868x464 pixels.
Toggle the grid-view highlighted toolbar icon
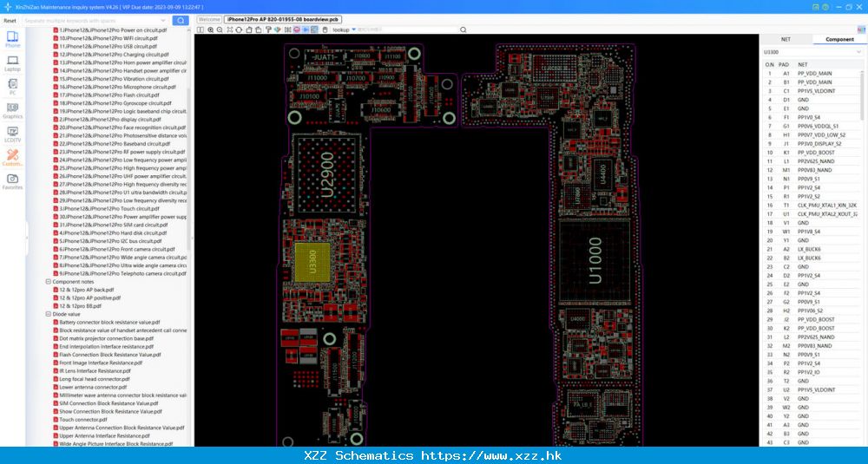(314, 29)
